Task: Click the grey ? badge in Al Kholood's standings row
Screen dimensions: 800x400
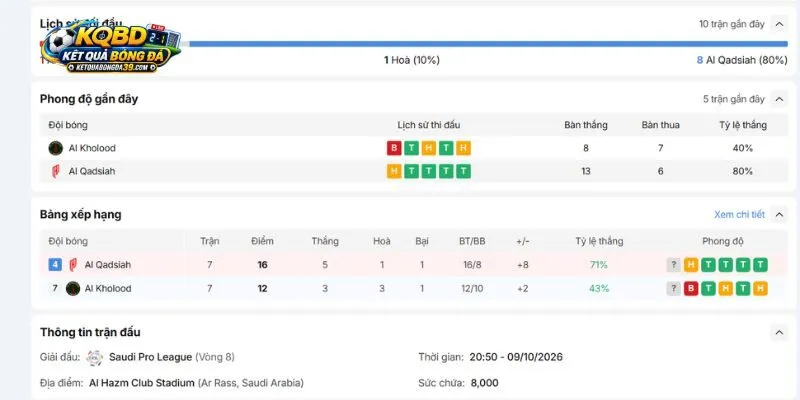Action: (673, 288)
